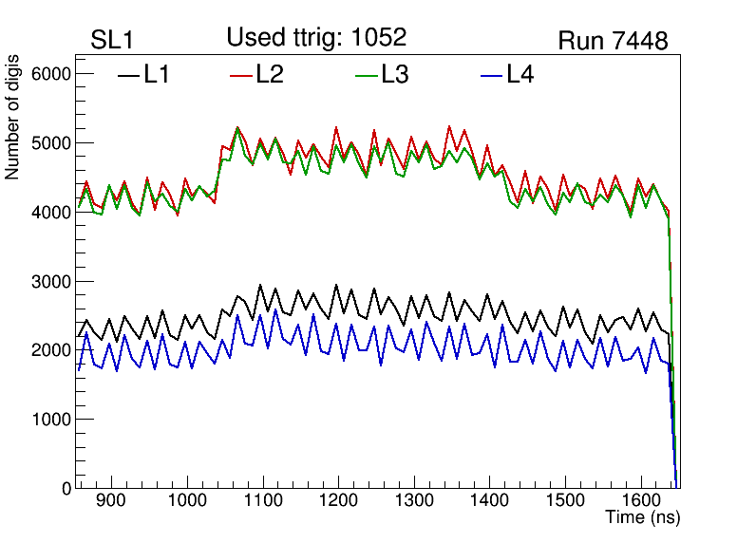Click the black L1 legend line sample
Screen dimensions: 756x543
pos(128,76)
